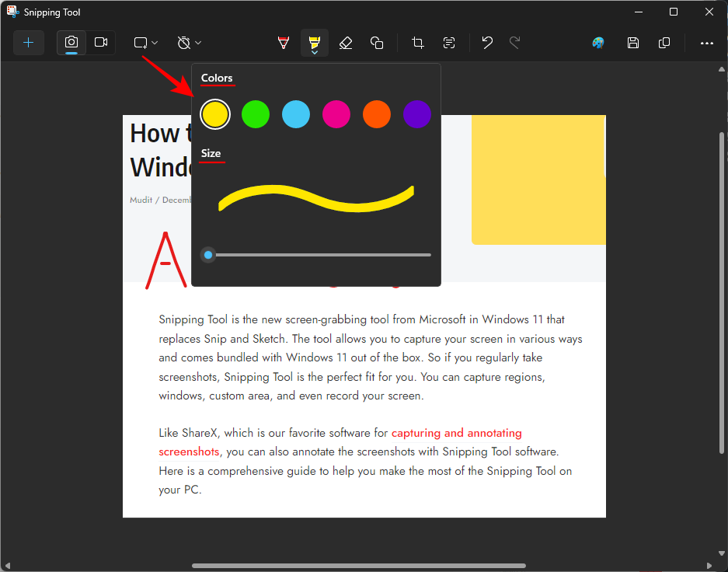Click the "Snipping Tool" title text

(52, 12)
